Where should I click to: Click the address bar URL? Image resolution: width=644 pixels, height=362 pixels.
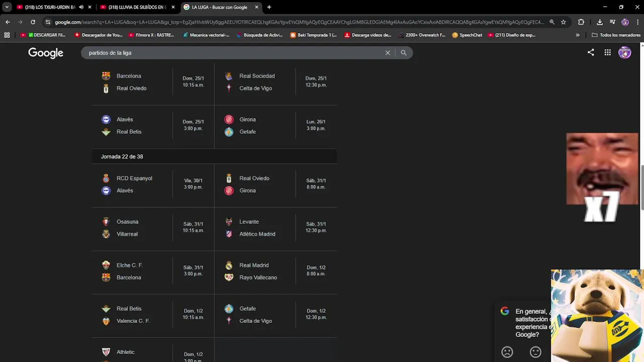(299, 22)
